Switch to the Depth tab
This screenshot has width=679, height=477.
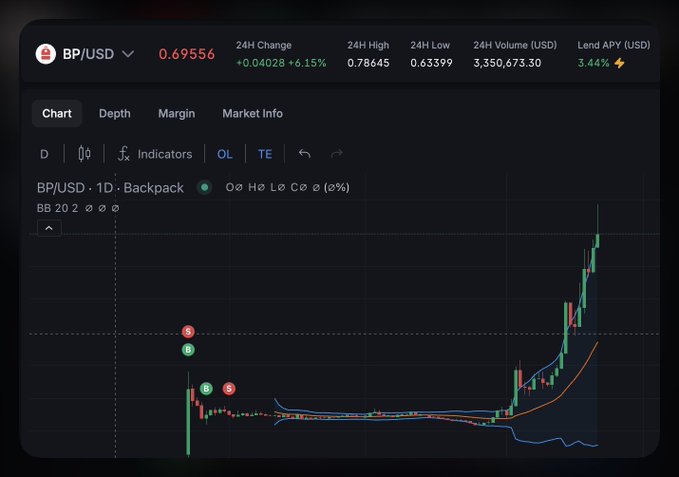114,113
